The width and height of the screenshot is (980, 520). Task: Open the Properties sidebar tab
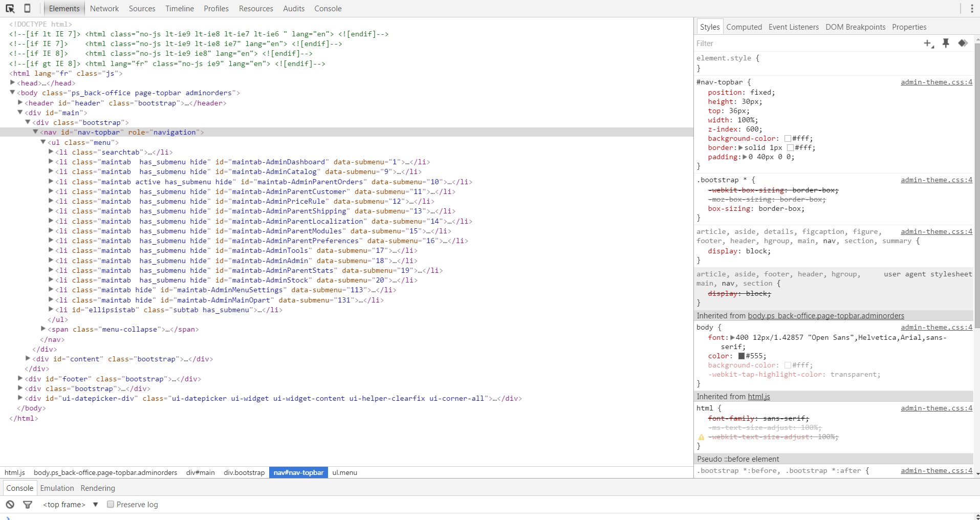[x=909, y=27]
